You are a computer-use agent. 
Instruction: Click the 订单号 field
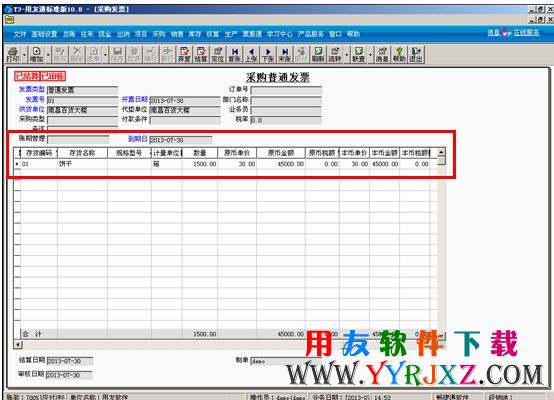pos(286,90)
